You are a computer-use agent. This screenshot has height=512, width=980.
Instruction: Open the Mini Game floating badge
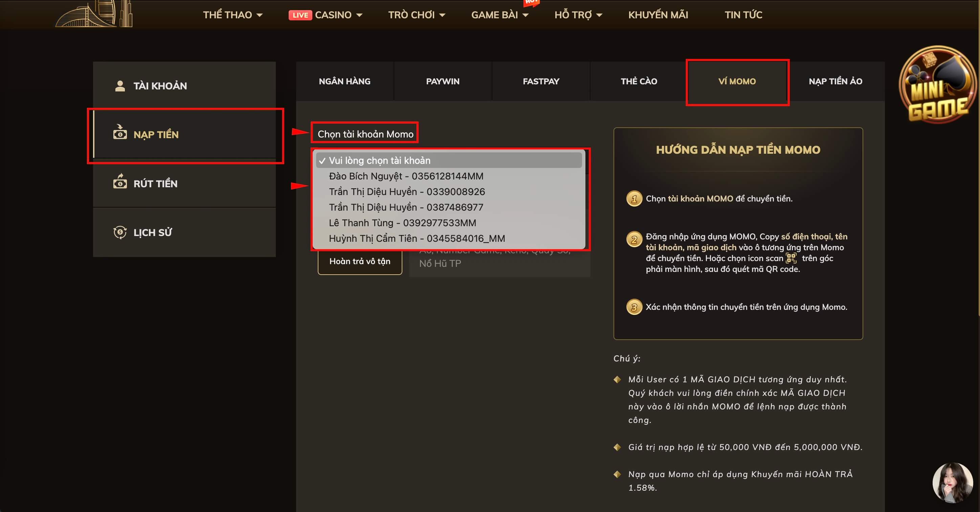937,85
